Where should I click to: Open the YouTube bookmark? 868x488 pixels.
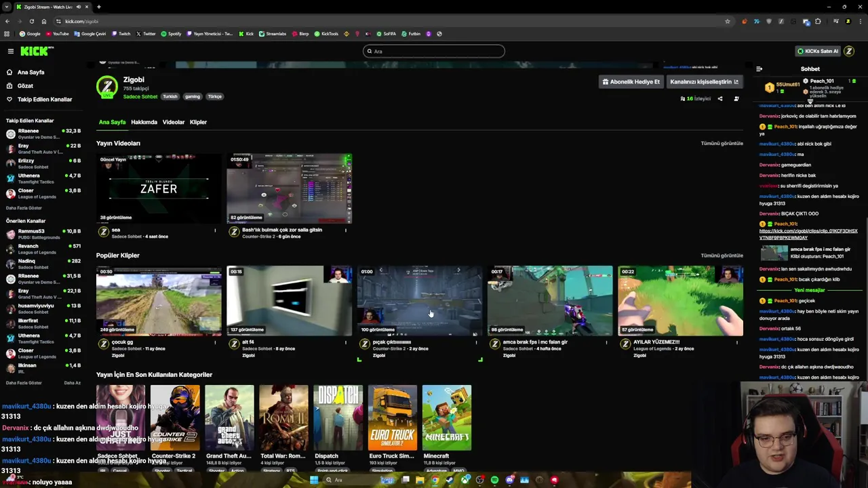pos(58,34)
